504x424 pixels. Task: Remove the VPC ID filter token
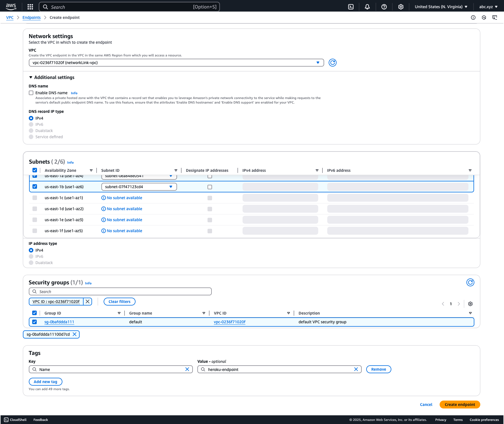click(x=88, y=302)
